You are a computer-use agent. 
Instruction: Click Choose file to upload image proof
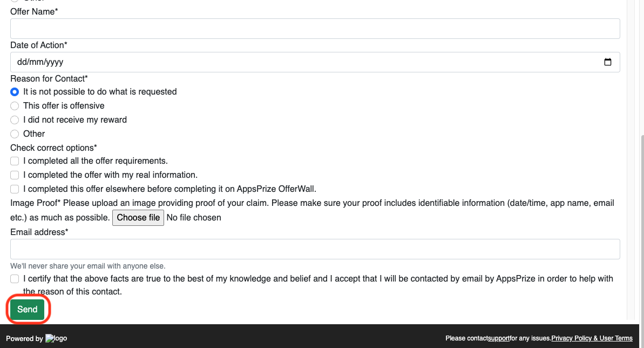pos(138,217)
